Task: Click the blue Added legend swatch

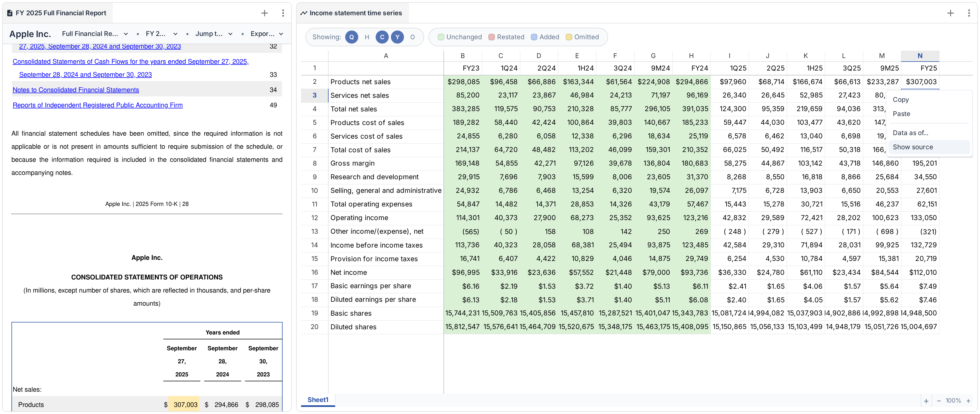Action: 534,37
